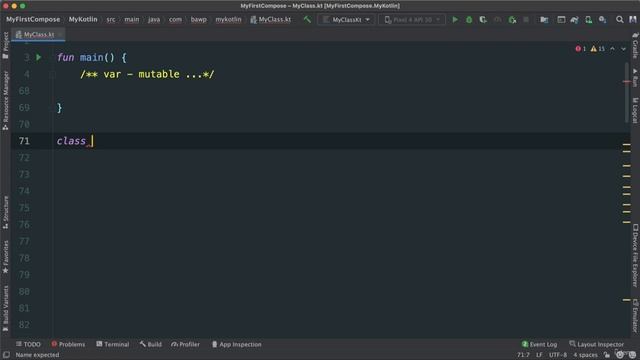640x360 pixels.
Task: Open the Problems tool window
Action: coord(68,344)
